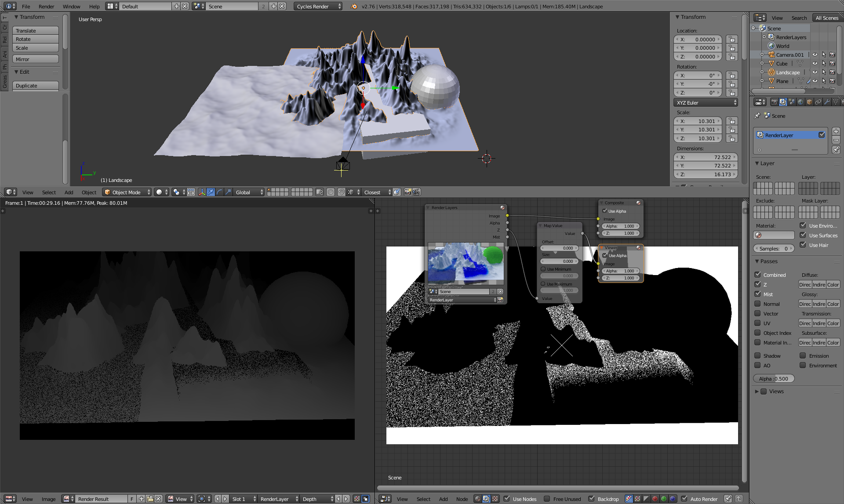Click the OpenGL render animation clapper icon

[416, 192]
